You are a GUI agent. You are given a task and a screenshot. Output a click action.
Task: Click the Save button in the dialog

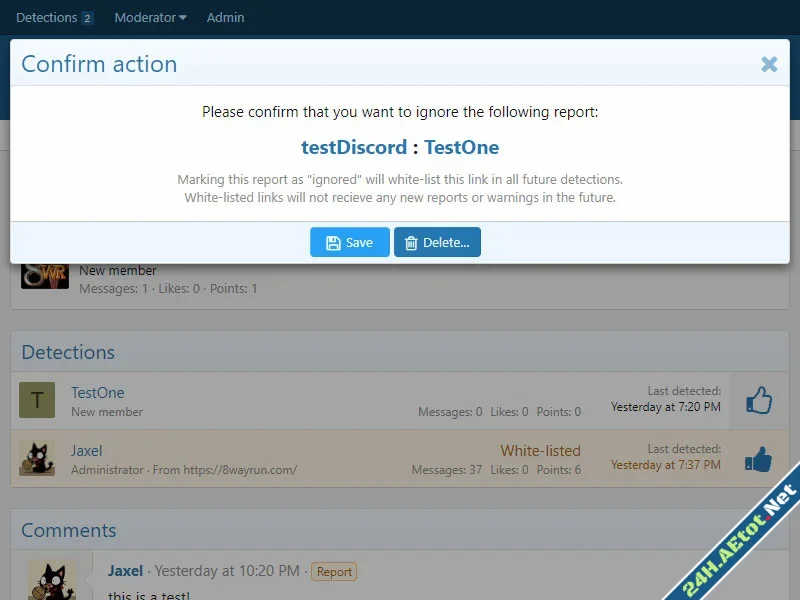click(x=349, y=242)
